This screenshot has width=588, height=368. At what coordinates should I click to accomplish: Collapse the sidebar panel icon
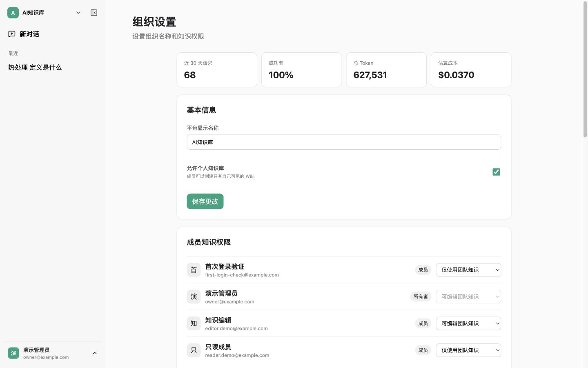(x=94, y=13)
